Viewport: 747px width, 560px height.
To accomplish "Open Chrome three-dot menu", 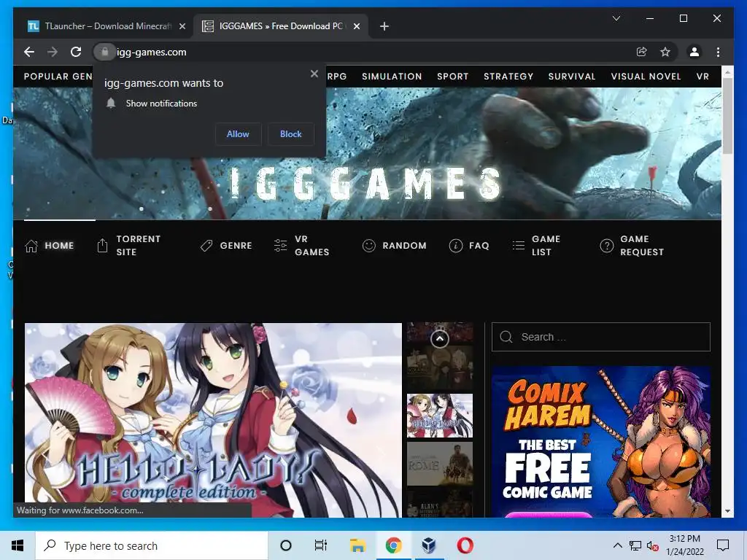I will [718, 52].
